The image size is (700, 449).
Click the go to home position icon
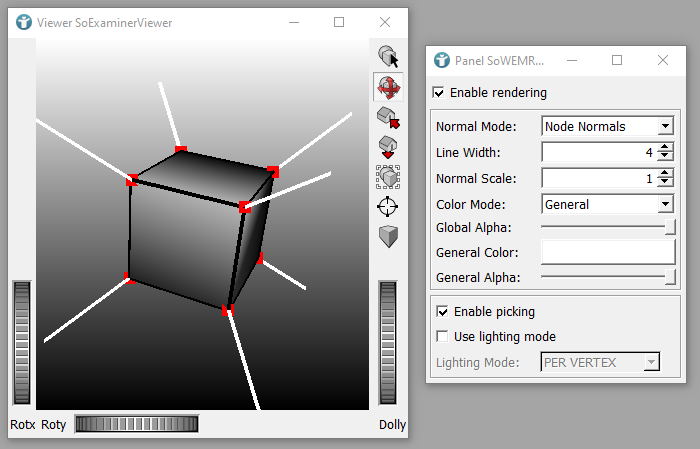388,118
